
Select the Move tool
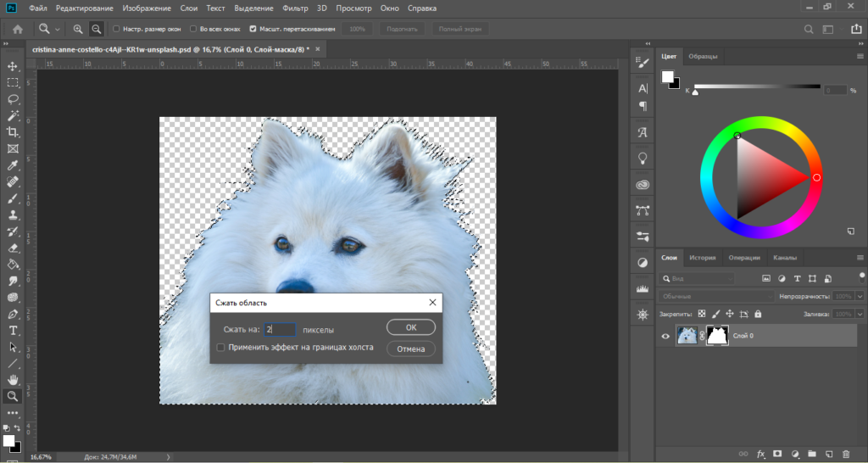click(13, 66)
